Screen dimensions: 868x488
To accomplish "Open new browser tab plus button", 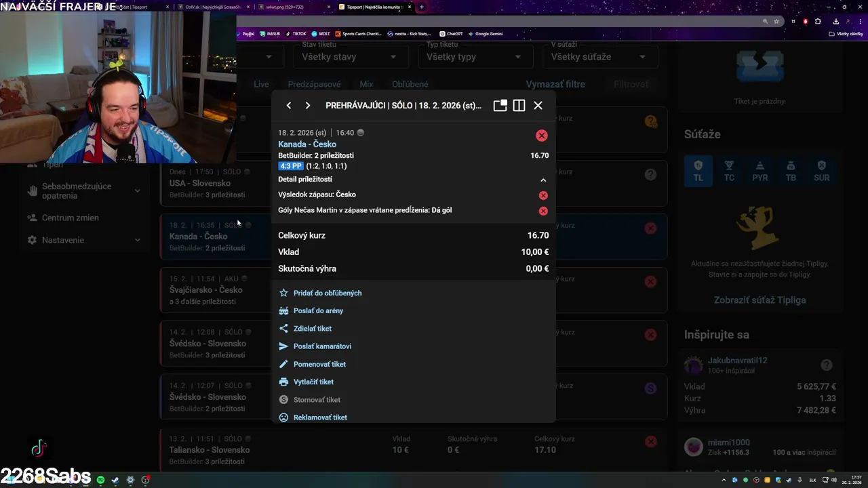I will [422, 7].
